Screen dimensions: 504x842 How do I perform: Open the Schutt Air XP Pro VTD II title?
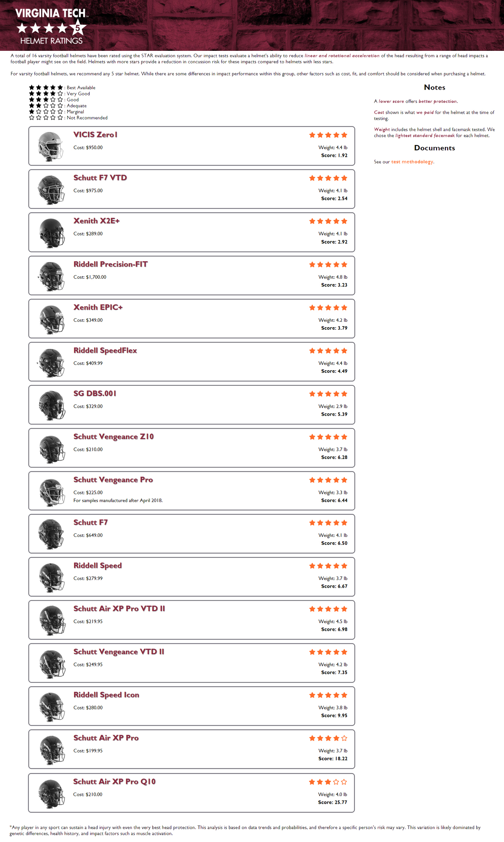(119, 609)
